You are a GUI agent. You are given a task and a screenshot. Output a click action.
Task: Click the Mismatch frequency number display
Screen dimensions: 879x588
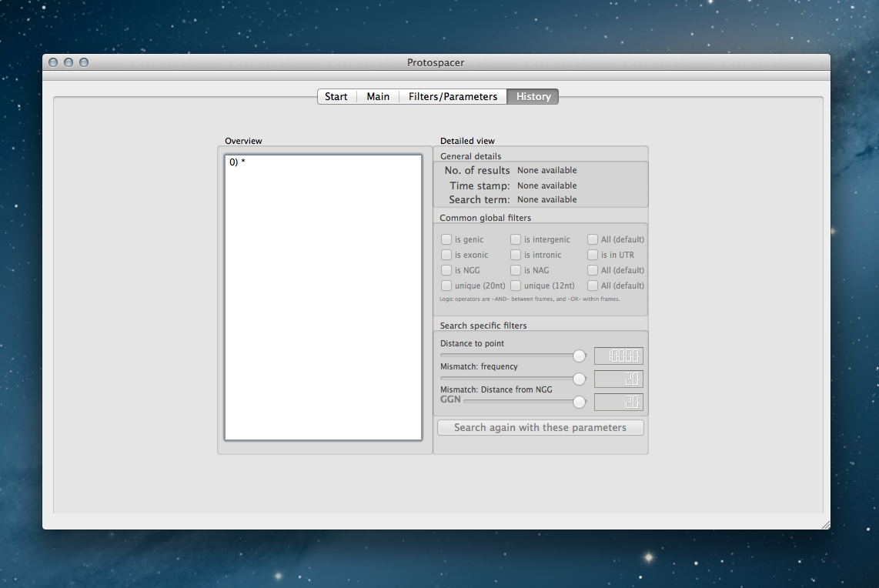[618, 379]
